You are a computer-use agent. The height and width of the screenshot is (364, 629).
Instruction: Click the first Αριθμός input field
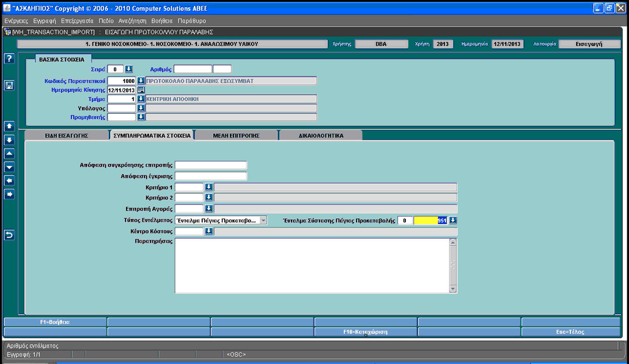[193, 69]
